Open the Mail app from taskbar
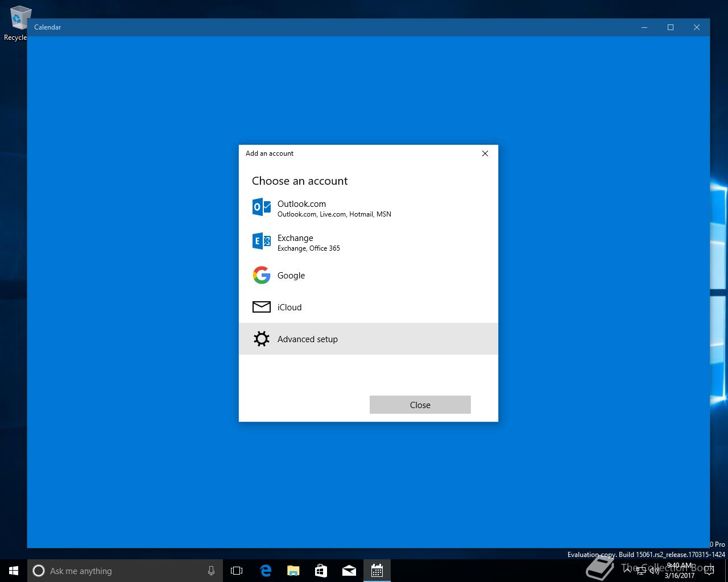Viewport: 728px width, 582px height. click(x=349, y=571)
